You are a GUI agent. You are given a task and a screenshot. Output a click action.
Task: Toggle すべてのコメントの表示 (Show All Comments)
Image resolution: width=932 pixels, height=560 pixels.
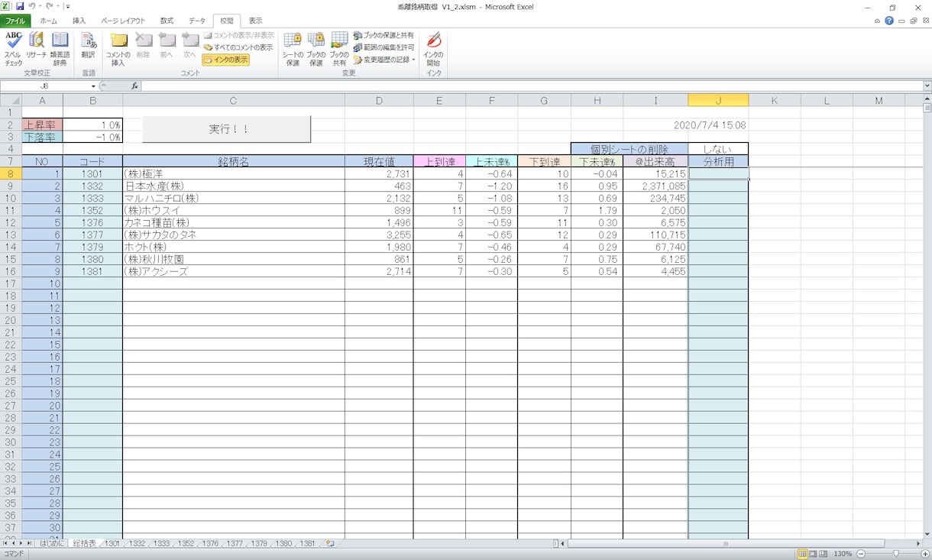click(238, 47)
